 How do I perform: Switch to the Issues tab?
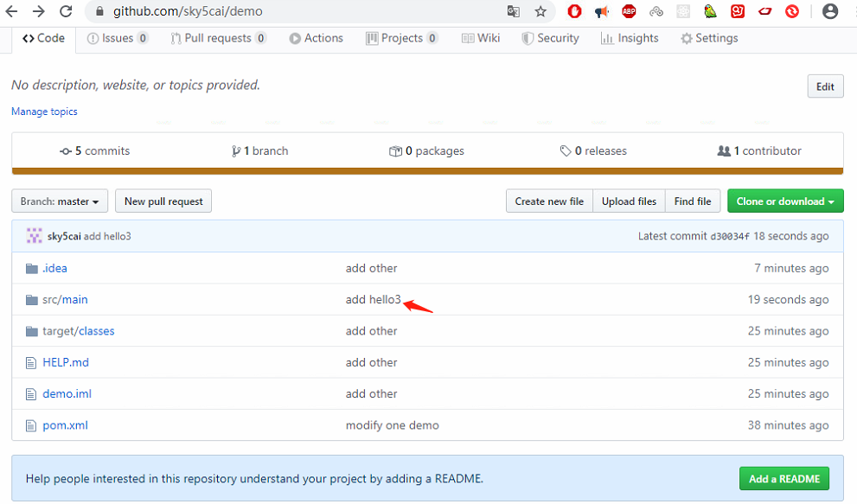point(118,38)
